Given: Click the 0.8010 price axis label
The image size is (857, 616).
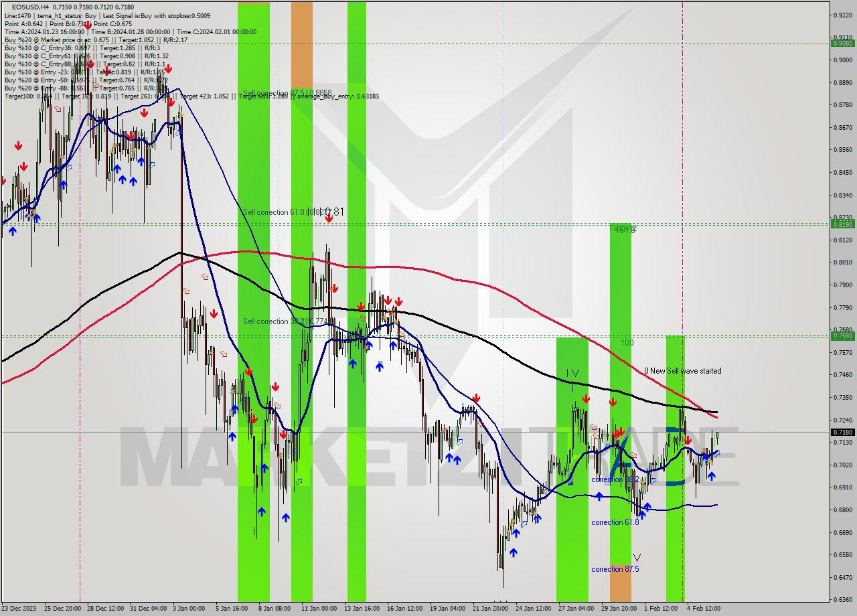Looking at the screenshot, I should click(x=842, y=262).
